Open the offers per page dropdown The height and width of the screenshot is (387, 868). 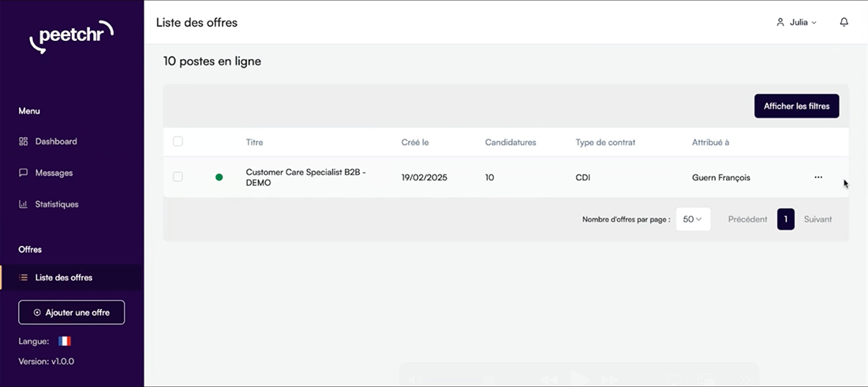pos(693,219)
